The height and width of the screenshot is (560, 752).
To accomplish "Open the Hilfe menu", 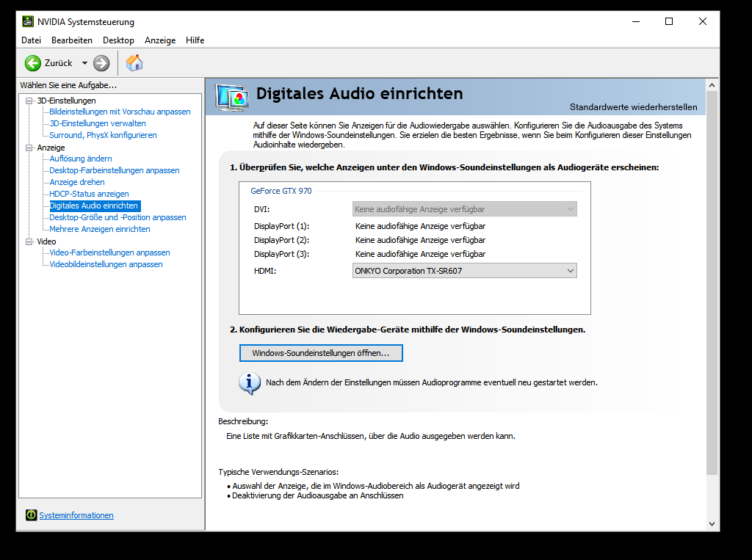I will pyautogui.click(x=195, y=40).
